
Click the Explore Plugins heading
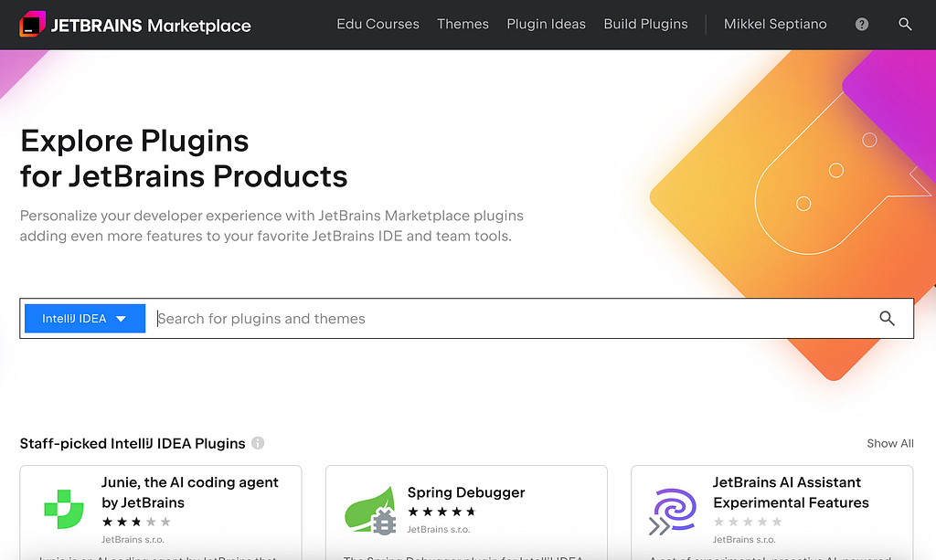[184, 159]
